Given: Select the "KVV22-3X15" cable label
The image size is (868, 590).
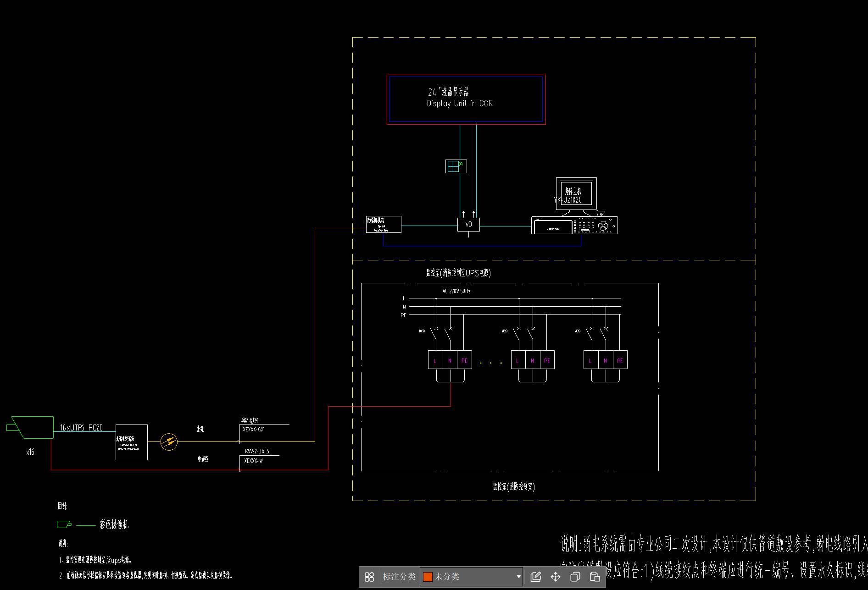Looking at the screenshot, I should coord(257,451).
